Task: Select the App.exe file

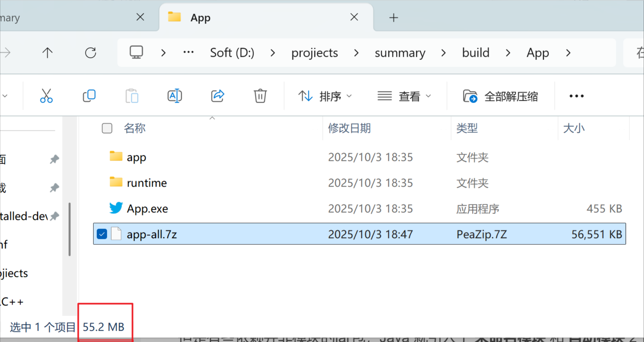Action: [147, 209]
